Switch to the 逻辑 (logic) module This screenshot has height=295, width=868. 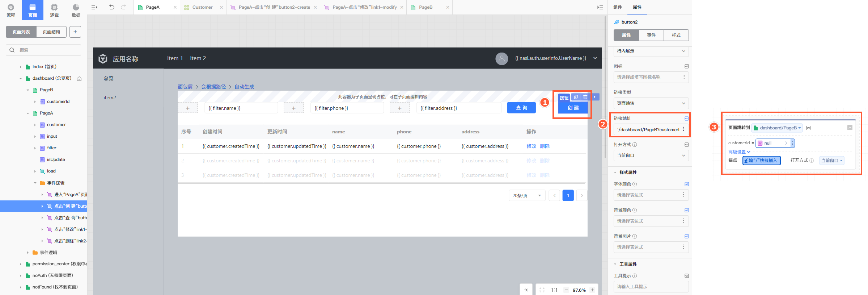[54, 10]
